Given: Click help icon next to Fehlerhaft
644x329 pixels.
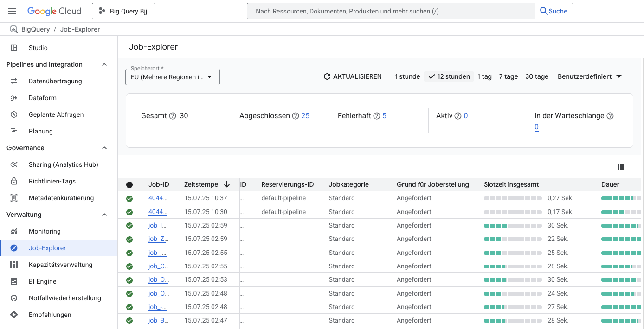Looking at the screenshot, I should (377, 116).
